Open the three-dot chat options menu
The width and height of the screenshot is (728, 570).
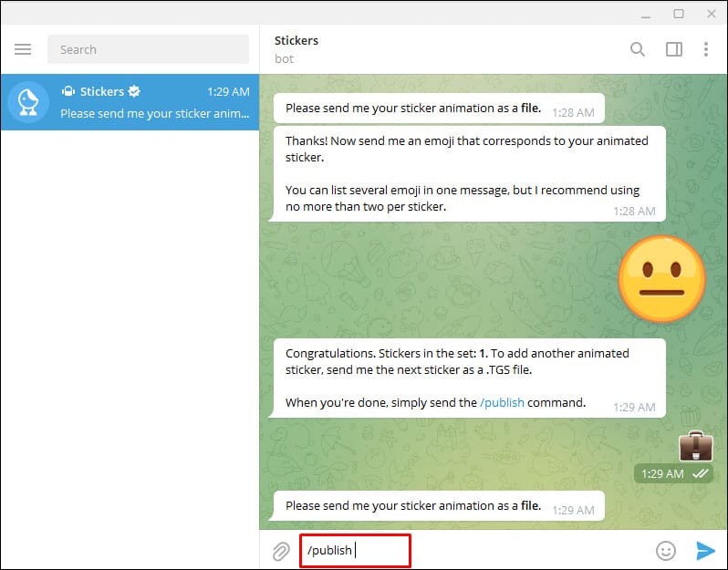click(x=706, y=48)
